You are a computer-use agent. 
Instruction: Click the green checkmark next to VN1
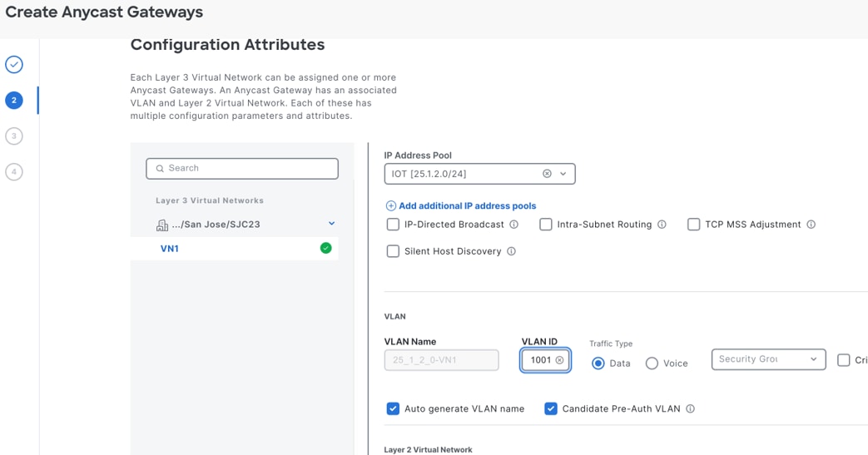pyautogui.click(x=326, y=248)
